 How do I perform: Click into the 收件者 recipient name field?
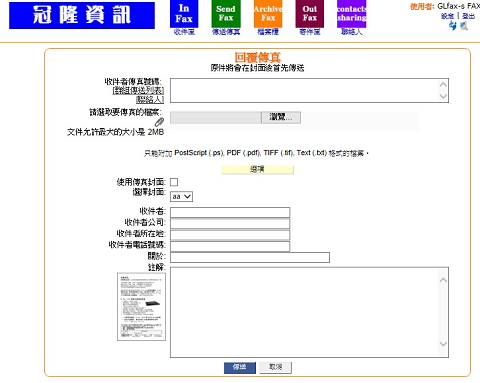tap(230, 212)
